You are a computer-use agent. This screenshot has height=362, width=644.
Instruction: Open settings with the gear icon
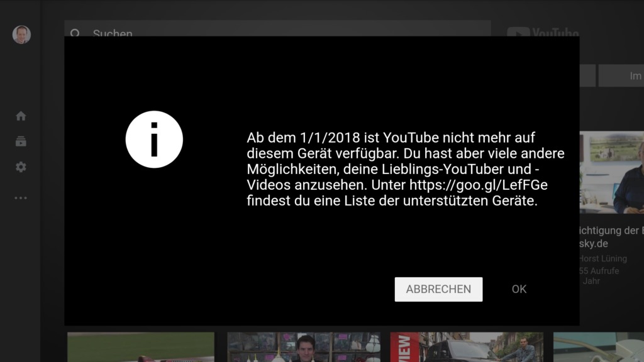(x=21, y=167)
